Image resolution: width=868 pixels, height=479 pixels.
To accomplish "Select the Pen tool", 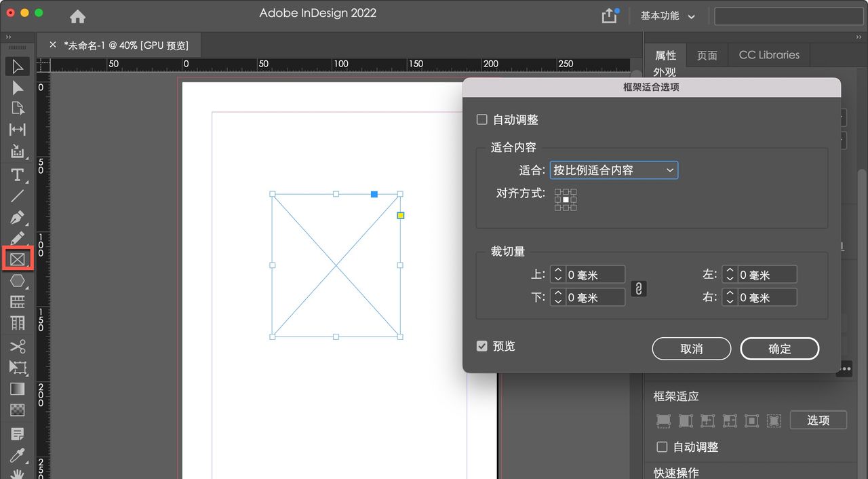I will click(x=18, y=216).
